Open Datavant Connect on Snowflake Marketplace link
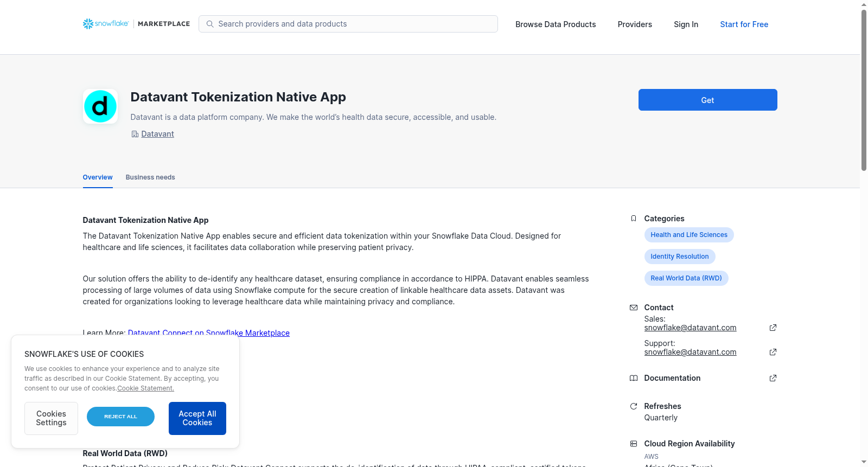This screenshot has height=467, width=868. tap(209, 333)
